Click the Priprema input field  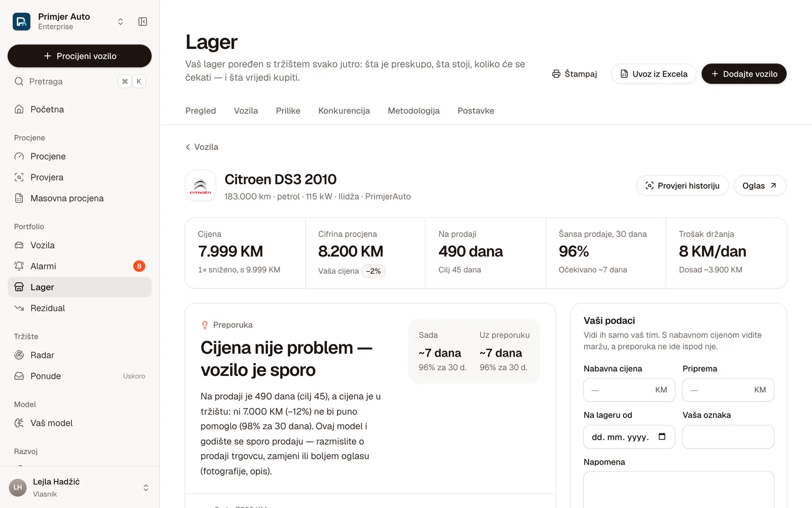(x=728, y=390)
